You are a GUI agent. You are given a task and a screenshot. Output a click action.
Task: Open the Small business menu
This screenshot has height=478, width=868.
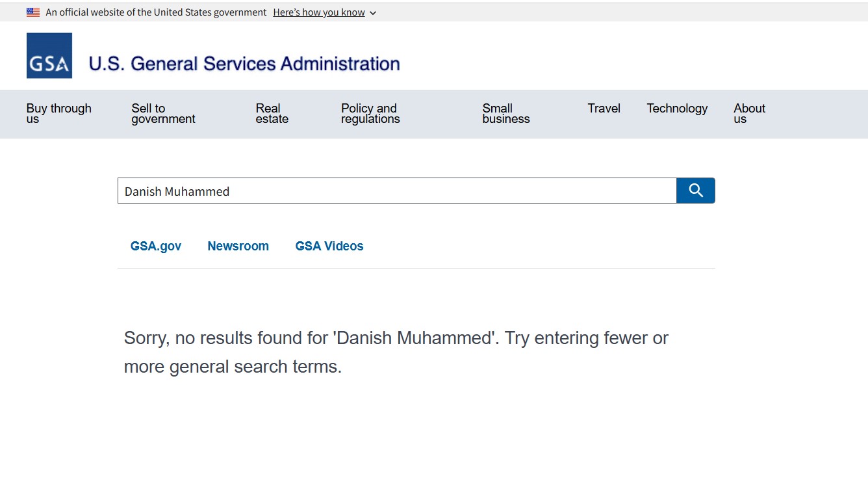tap(505, 113)
